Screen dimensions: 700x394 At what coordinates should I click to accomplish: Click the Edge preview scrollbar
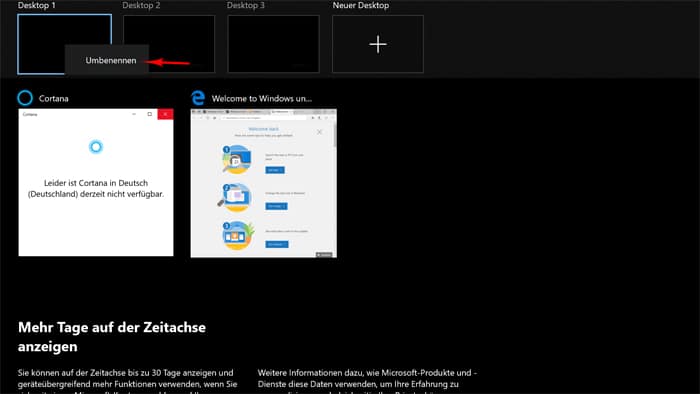pos(335,134)
